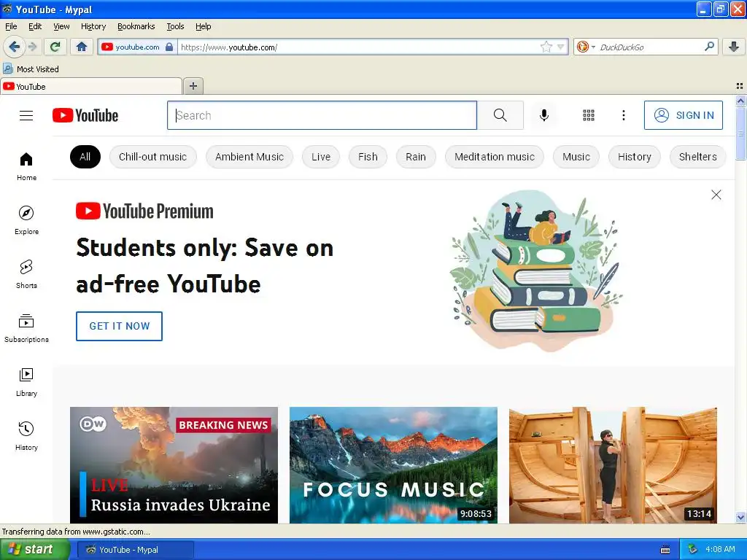Open the YouTube apps grid icon
The height and width of the screenshot is (560, 747).
(589, 115)
